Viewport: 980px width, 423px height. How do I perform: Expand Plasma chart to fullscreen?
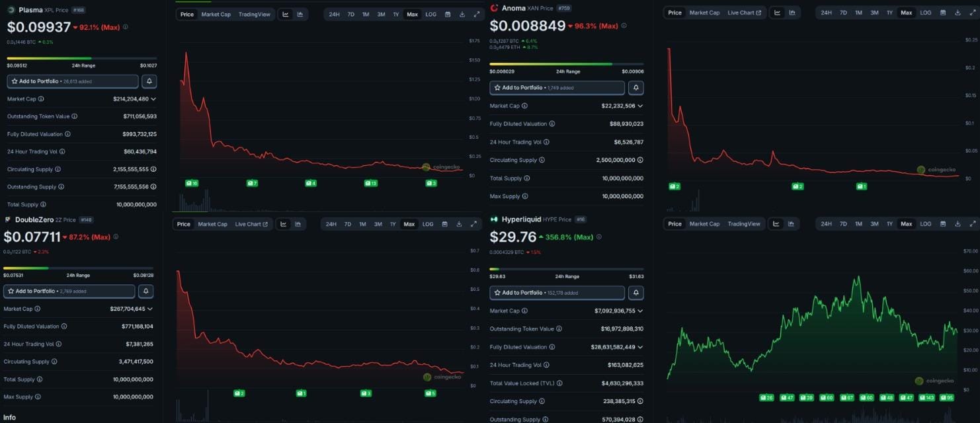(477, 14)
